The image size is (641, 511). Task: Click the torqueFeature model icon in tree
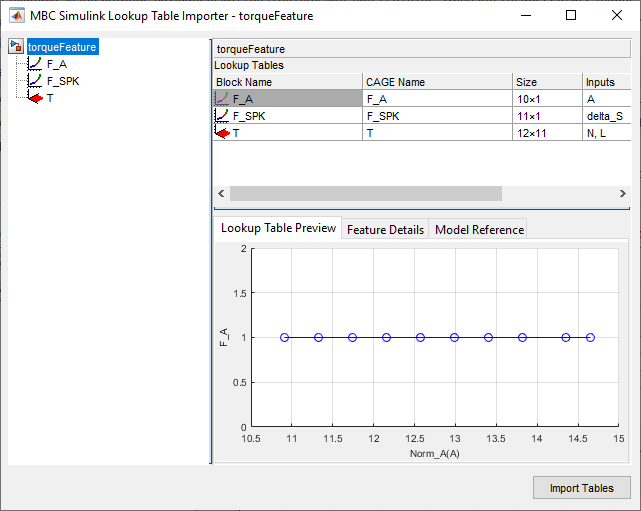point(16,46)
